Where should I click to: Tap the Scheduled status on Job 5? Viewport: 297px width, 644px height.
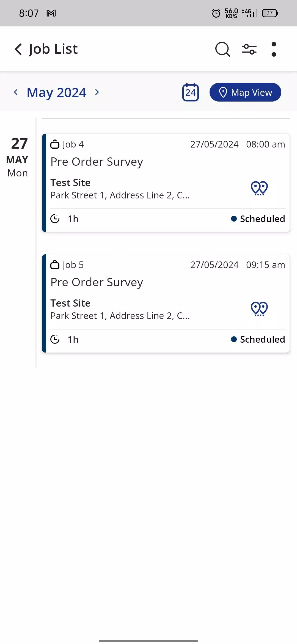click(258, 339)
